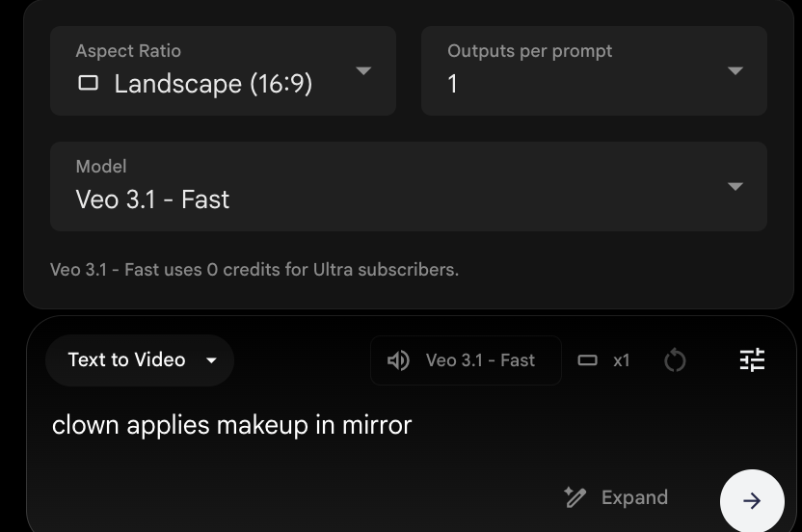Screen dimensions: 802x532
Task: Click the Veo 3.1 - Fast chip label
Action: pos(480,360)
